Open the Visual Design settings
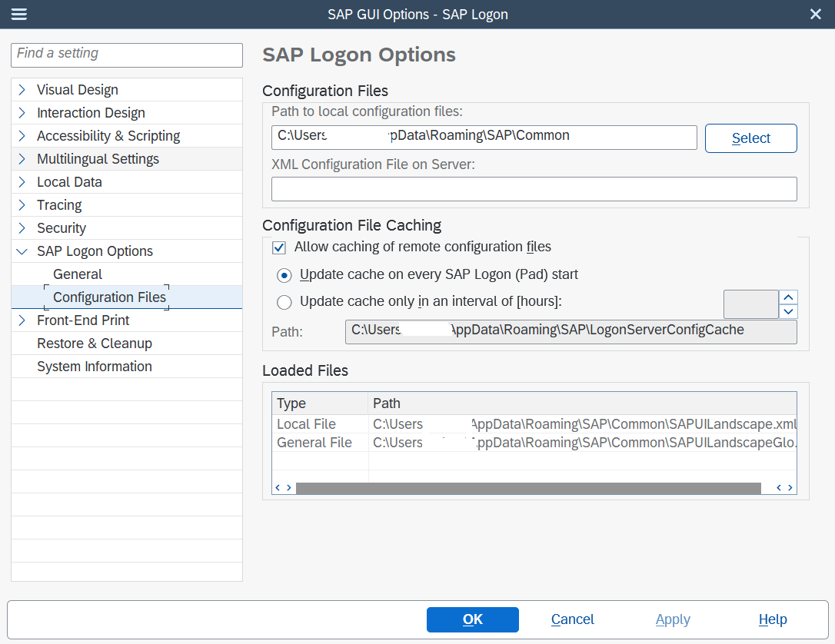The image size is (835, 644). pyautogui.click(x=77, y=89)
